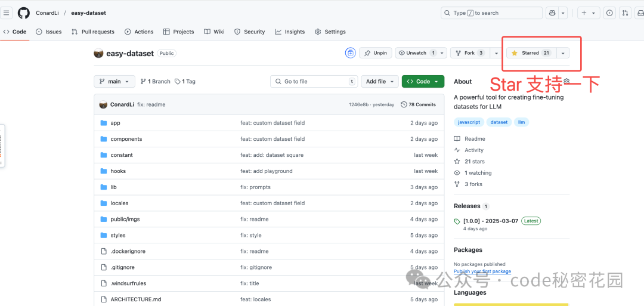This screenshot has height=306, width=644.
Task: Click the About settings gear icon
Action: 567,81
